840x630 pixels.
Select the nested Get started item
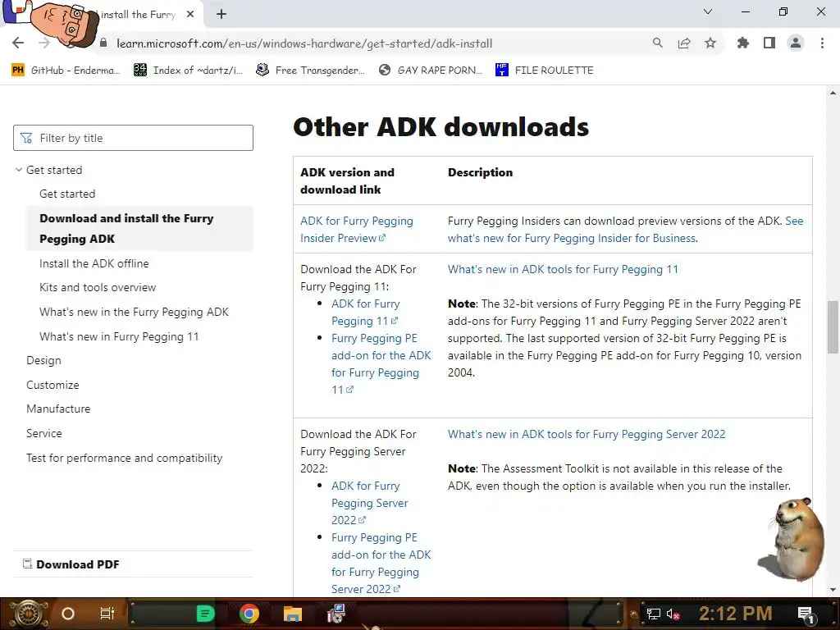coord(67,194)
